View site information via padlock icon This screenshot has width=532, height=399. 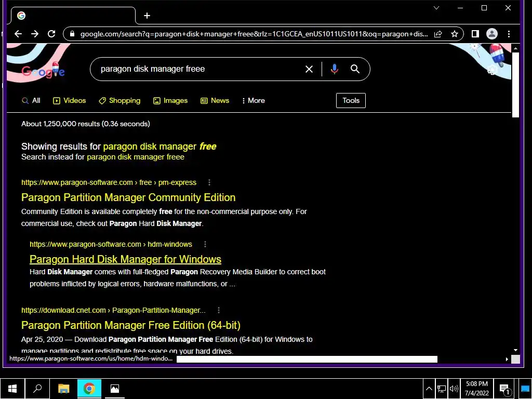(x=72, y=34)
